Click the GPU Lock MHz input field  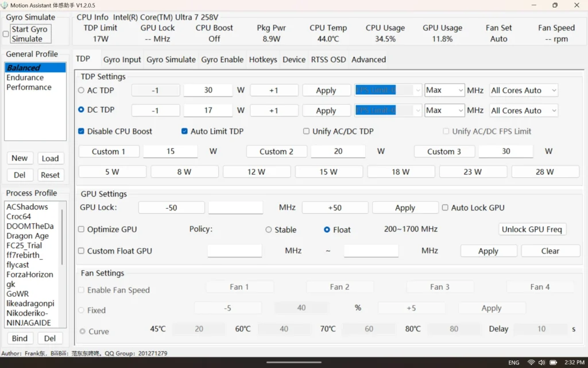[235, 208]
